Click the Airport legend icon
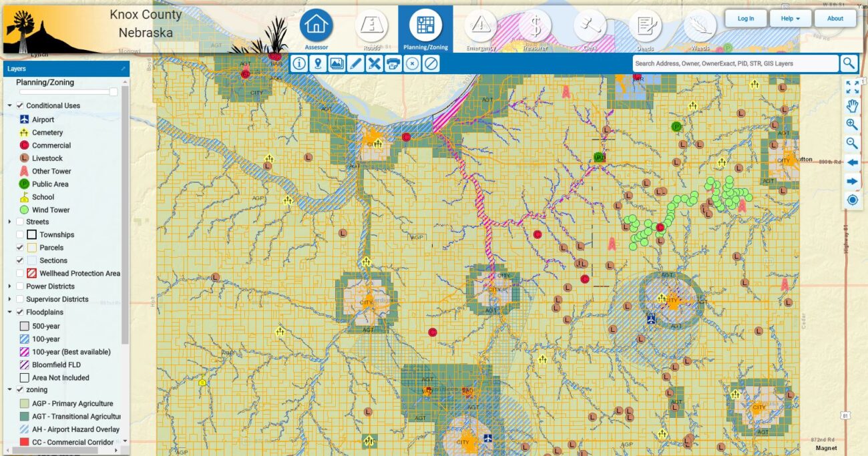The image size is (868, 456). tap(24, 120)
